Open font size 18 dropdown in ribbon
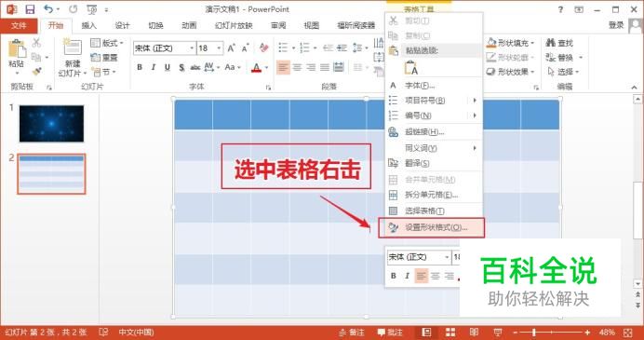This screenshot has width=644, height=340. tap(219, 48)
